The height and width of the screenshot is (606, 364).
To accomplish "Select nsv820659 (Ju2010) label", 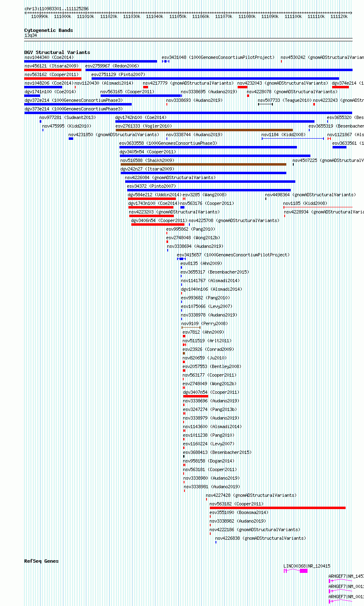I will (x=205, y=358).
